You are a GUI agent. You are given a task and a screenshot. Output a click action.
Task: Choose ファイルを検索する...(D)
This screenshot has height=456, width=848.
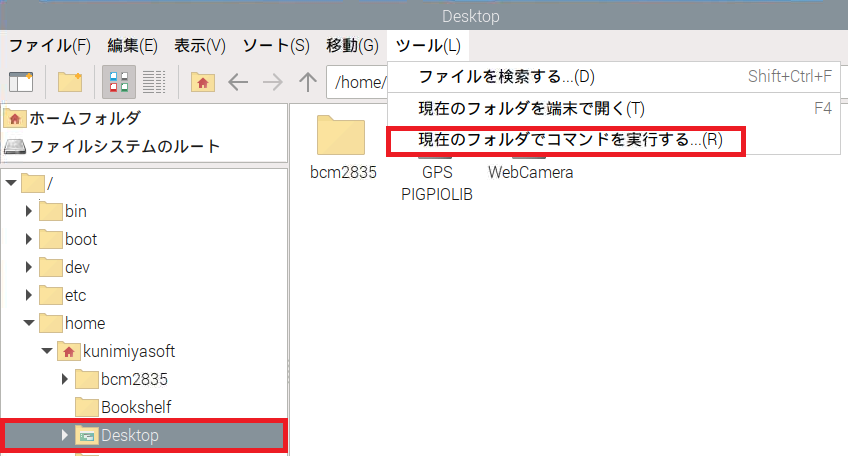coord(614,77)
